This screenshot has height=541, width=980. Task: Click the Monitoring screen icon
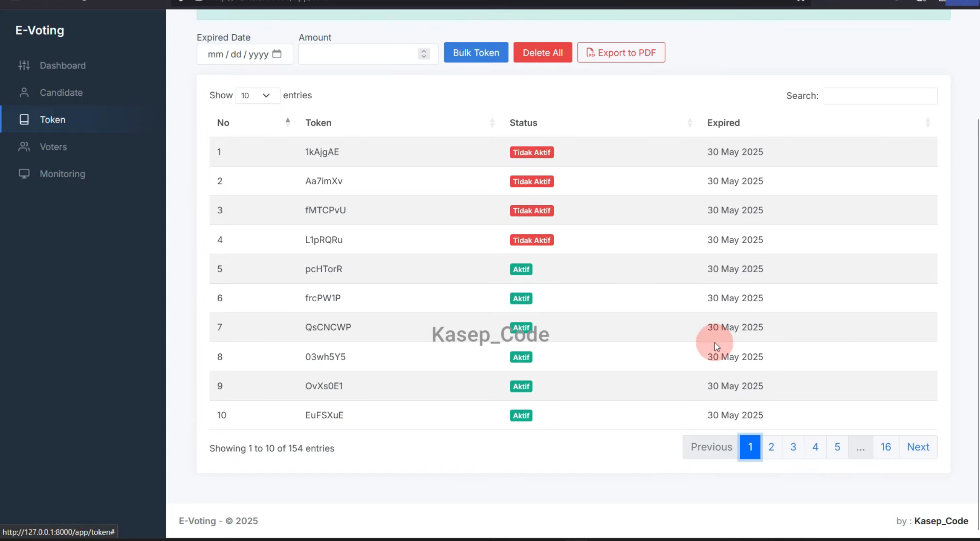[24, 174]
